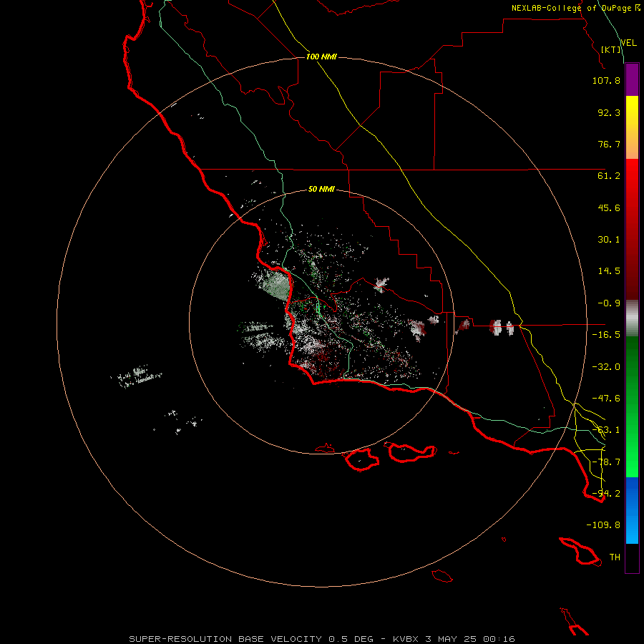The image size is (644, 644).
Task: Click the 100 NMI range ring label
Action: tap(321, 57)
